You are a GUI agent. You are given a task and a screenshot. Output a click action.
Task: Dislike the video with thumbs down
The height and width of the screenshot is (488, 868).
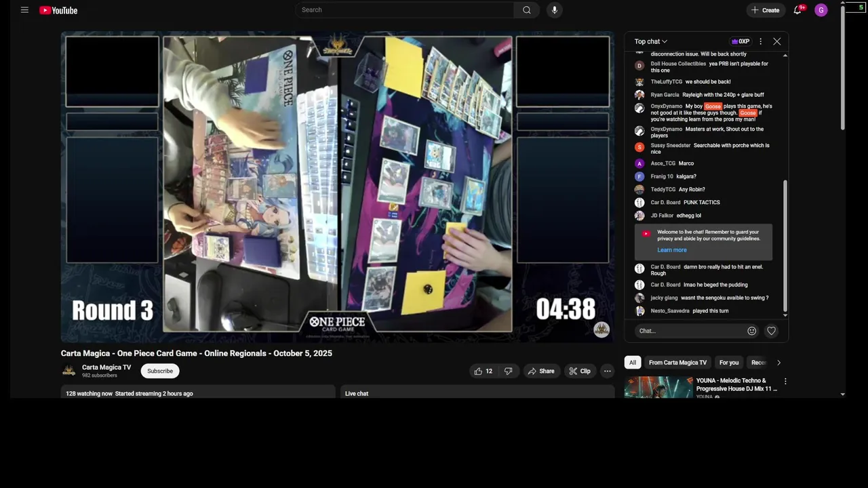tap(508, 371)
